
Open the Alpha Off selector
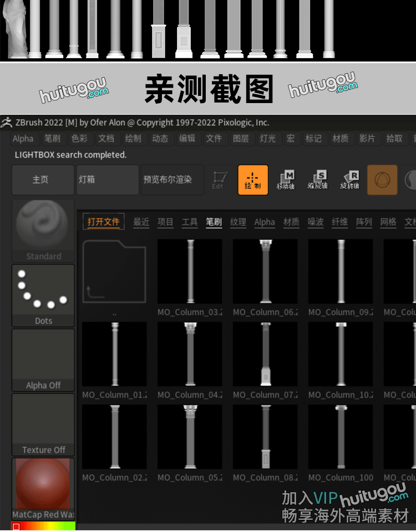[43, 360]
